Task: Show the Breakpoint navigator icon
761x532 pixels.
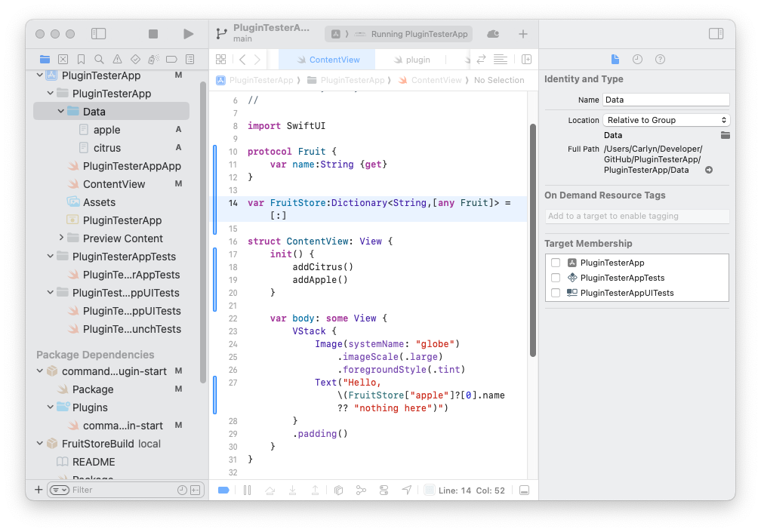Action: [x=171, y=59]
